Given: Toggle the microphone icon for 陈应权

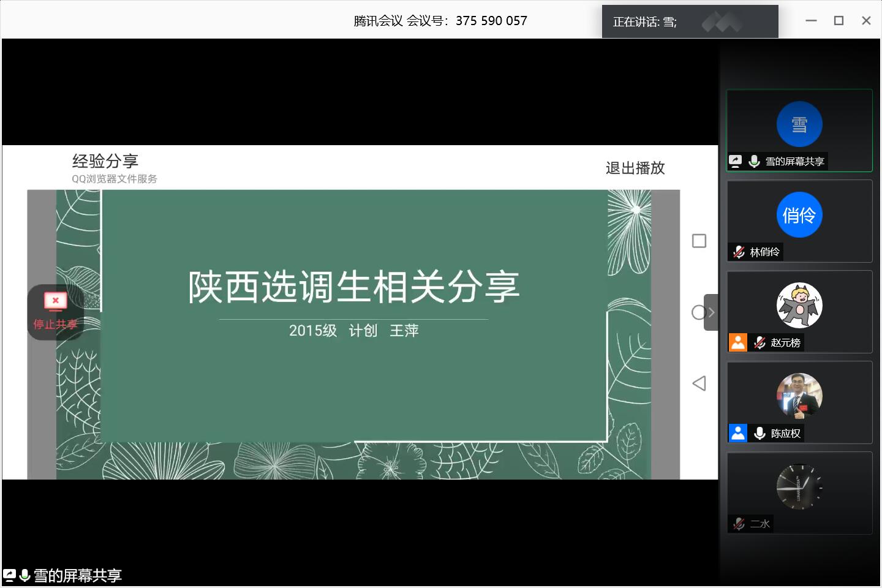Looking at the screenshot, I should [x=759, y=433].
